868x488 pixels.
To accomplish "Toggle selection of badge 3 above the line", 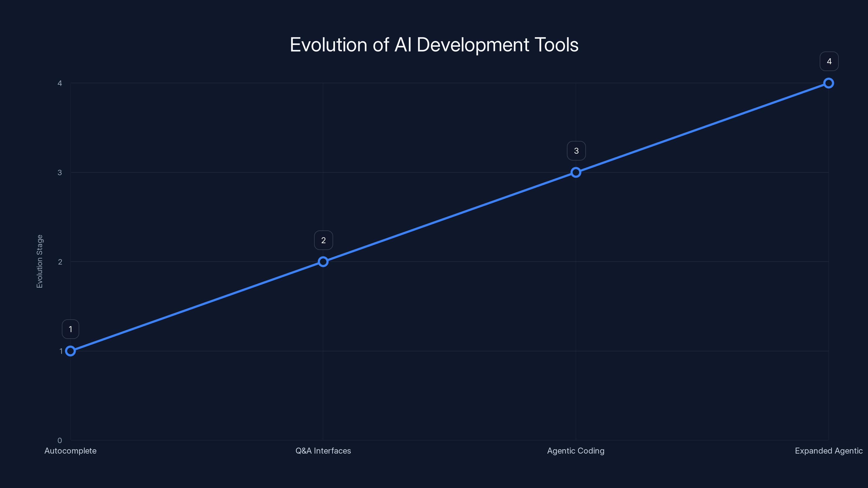I will coord(576,150).
